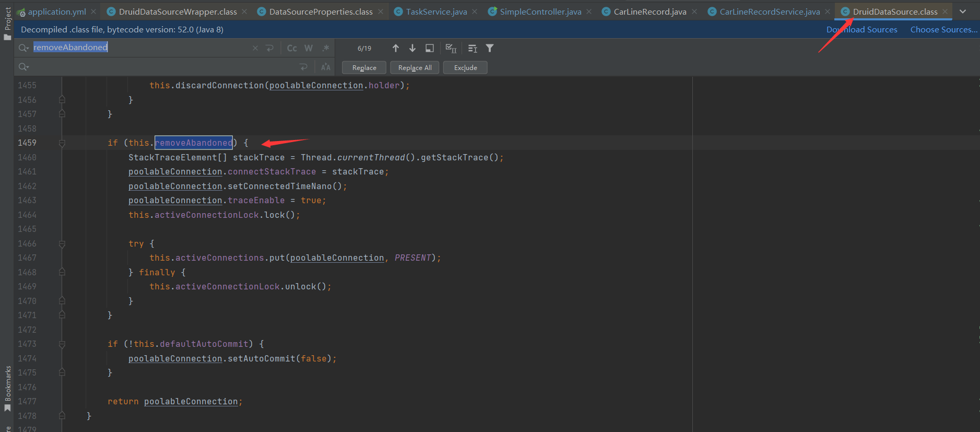Close the TaskService.java tab
Image resolution: width=980 pixels, height=432 pixels.
tap(475, 11)
